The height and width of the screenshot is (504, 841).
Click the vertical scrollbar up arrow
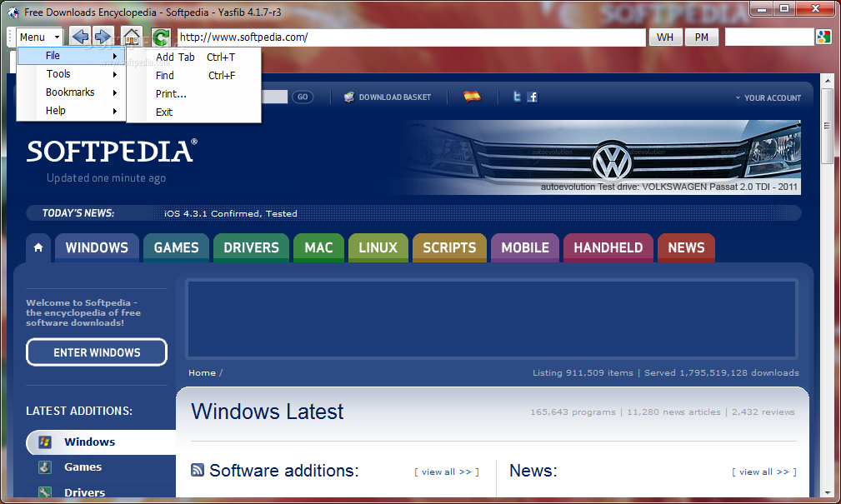tap(828, 81)
